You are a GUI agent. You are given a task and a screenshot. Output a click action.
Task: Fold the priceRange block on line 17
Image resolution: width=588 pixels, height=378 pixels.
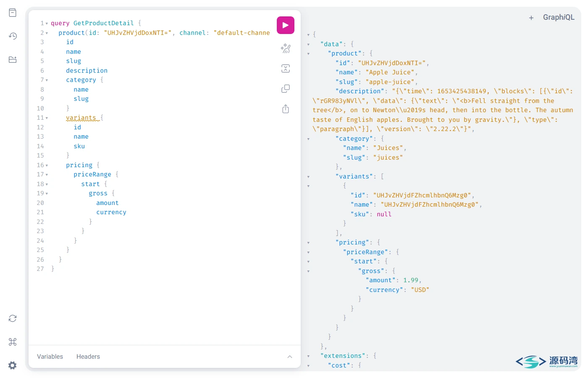tap(47, 175)
